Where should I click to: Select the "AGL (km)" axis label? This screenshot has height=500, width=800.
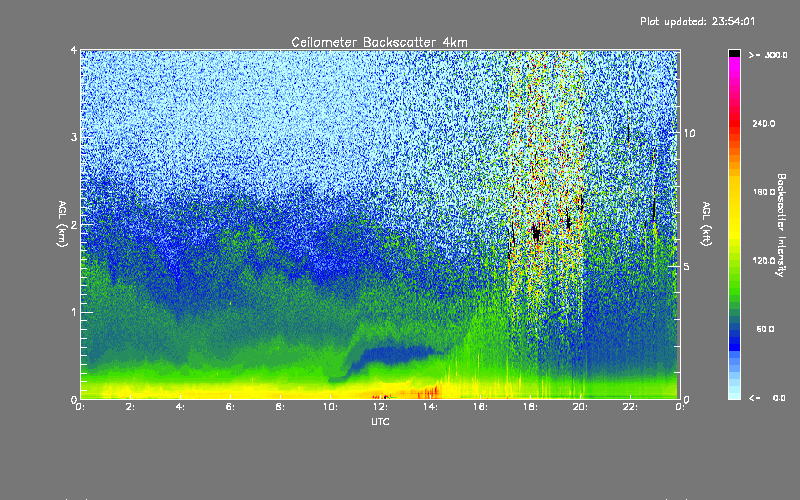[62, 224]
